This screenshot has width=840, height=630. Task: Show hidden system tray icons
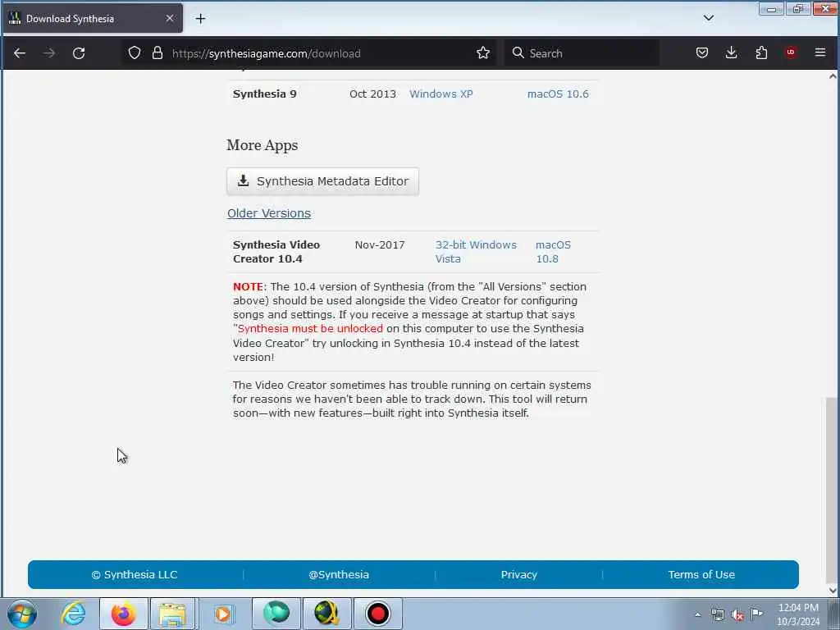coord(697,614)
